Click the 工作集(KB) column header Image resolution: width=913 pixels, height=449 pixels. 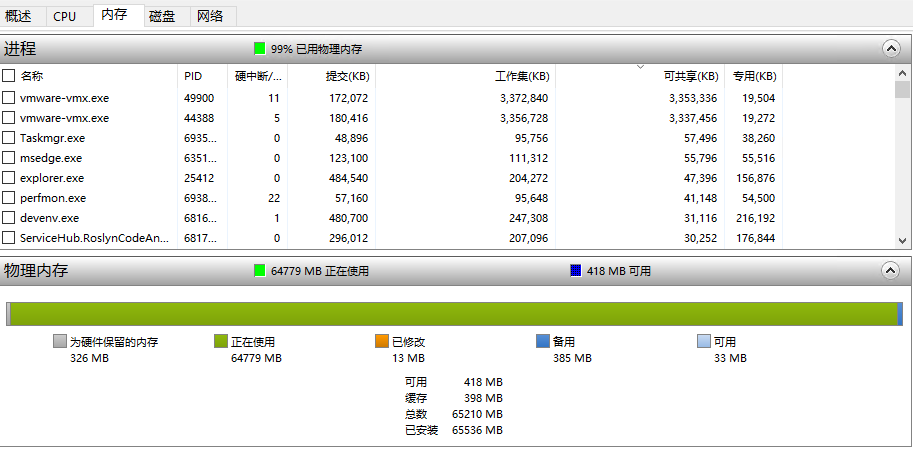pos(522,76)
